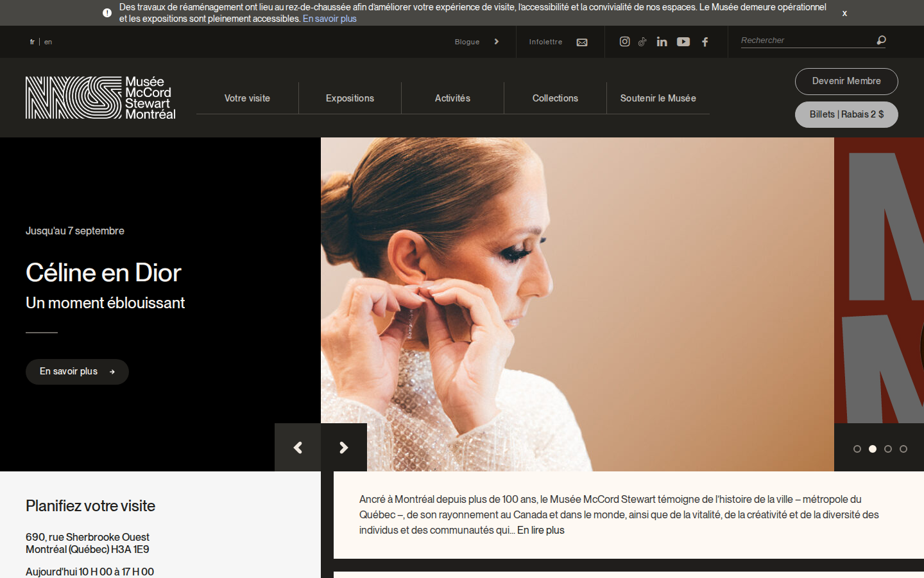Click the Billets | Rabais 2 $ button
This screenshot has height=578, width=924.
pyautogui.click(x=846, y=115)
